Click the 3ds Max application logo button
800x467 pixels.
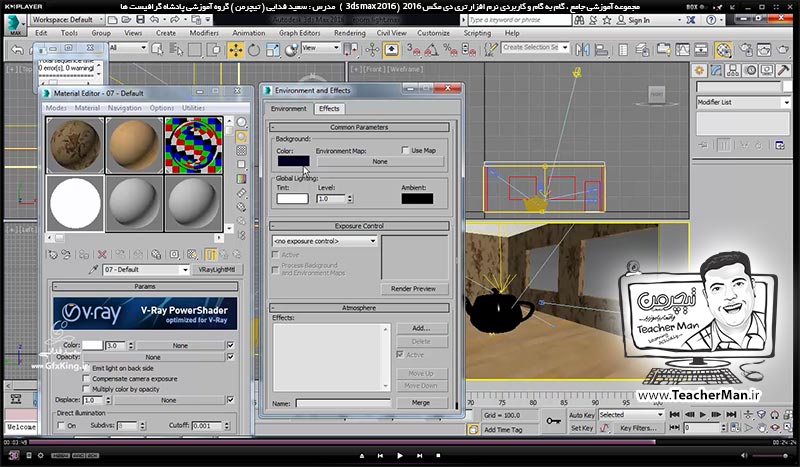pos(15,24)
